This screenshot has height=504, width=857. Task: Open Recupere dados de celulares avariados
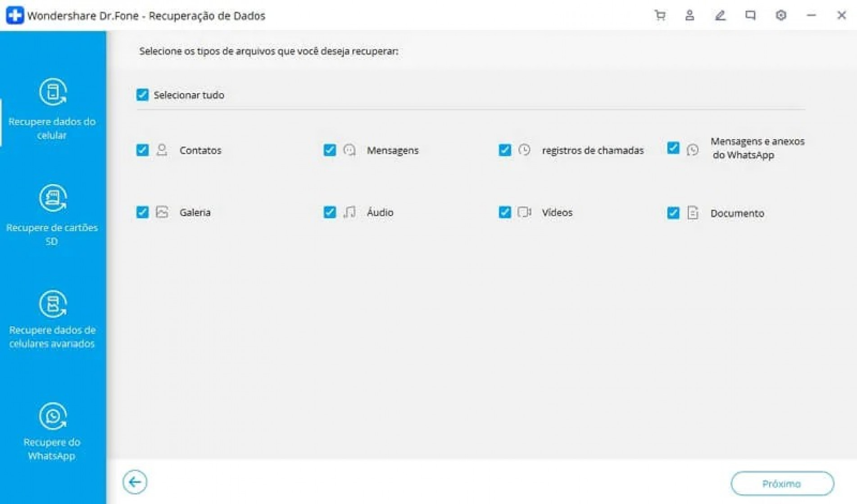52,319
